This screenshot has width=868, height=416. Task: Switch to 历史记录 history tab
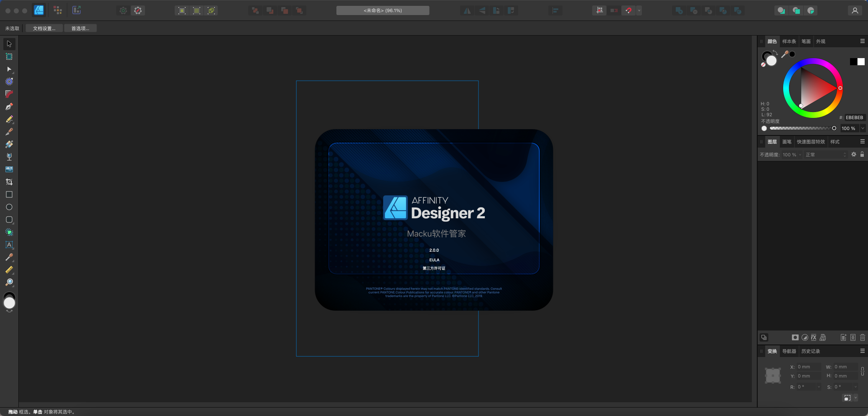pyautogui.click(x=810, y=351)
